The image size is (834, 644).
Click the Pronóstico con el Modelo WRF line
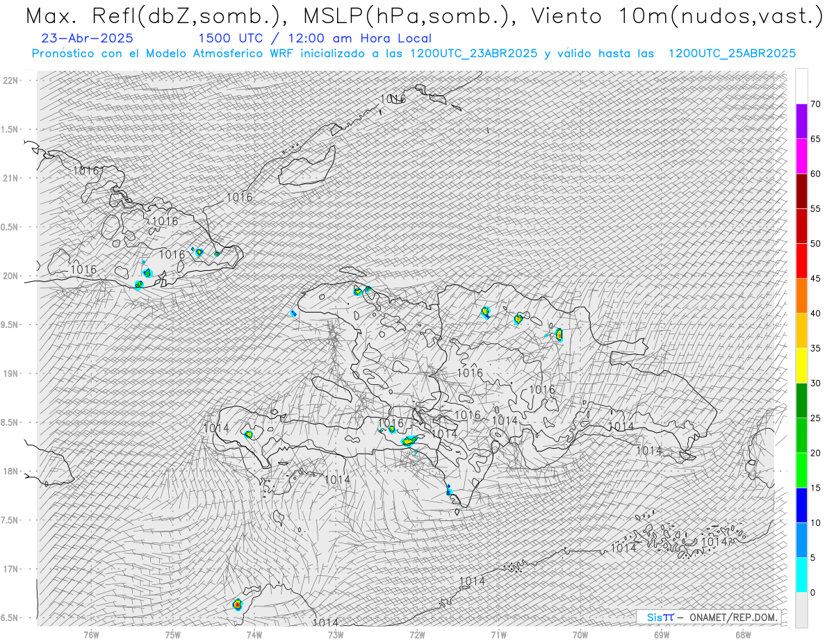414,53
